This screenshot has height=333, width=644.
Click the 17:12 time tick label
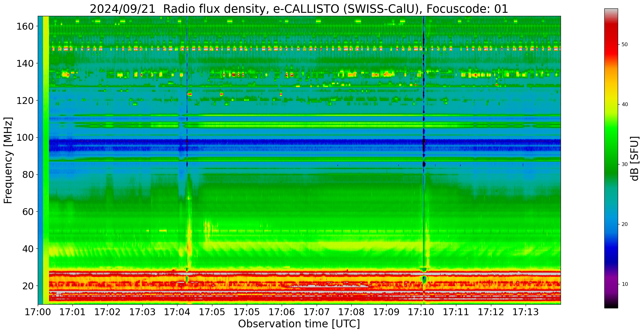pyautogui.click(x=491, y=312)
